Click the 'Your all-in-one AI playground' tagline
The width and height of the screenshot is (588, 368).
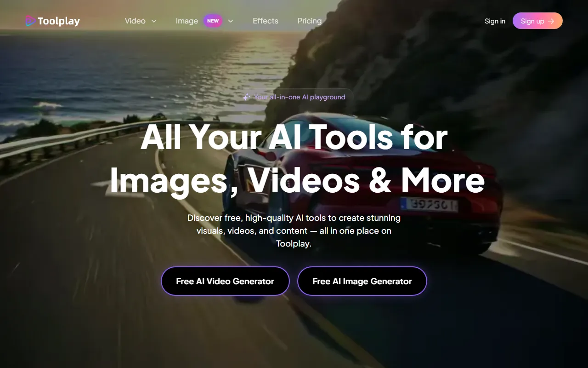coord(300,97)
